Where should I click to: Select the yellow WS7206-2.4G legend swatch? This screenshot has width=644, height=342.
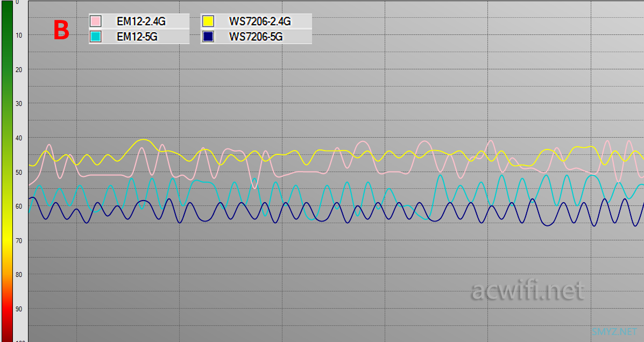coord(208,21)
